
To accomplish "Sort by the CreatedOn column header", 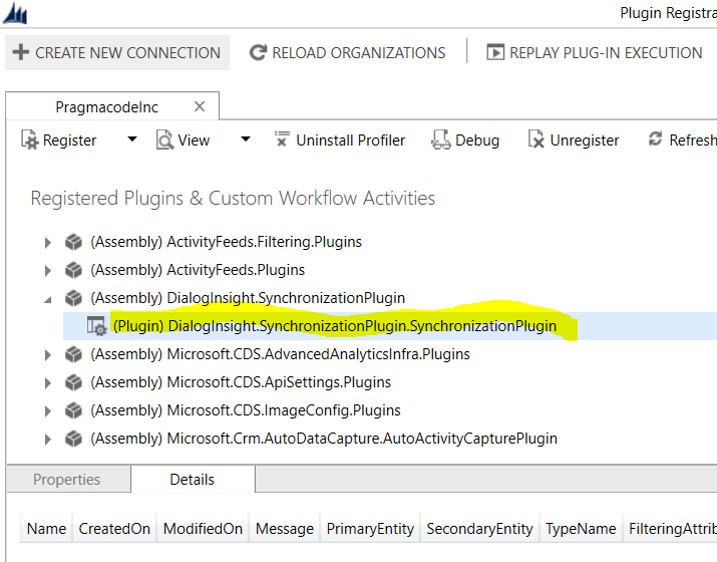I will [x=114, y=529].
